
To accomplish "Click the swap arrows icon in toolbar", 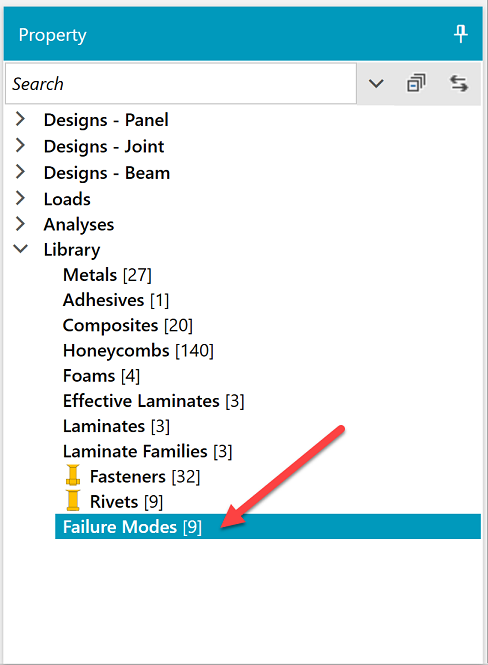I will [459, 83].
